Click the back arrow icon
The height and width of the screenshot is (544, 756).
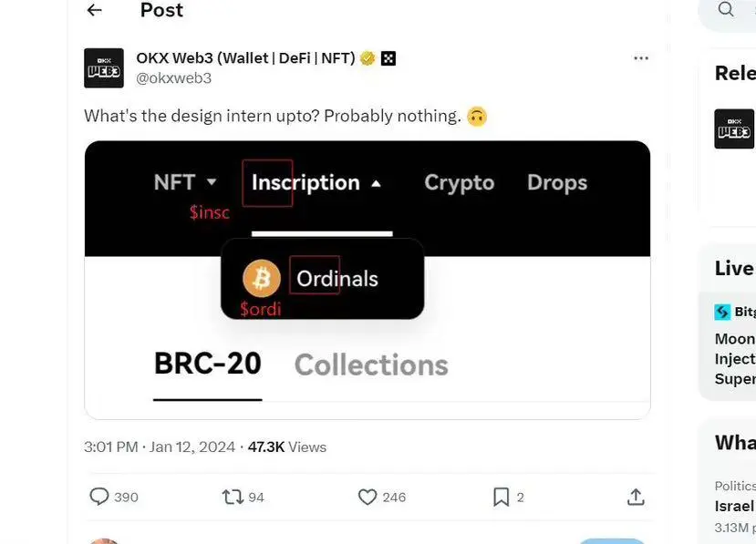tap(94, 10)
